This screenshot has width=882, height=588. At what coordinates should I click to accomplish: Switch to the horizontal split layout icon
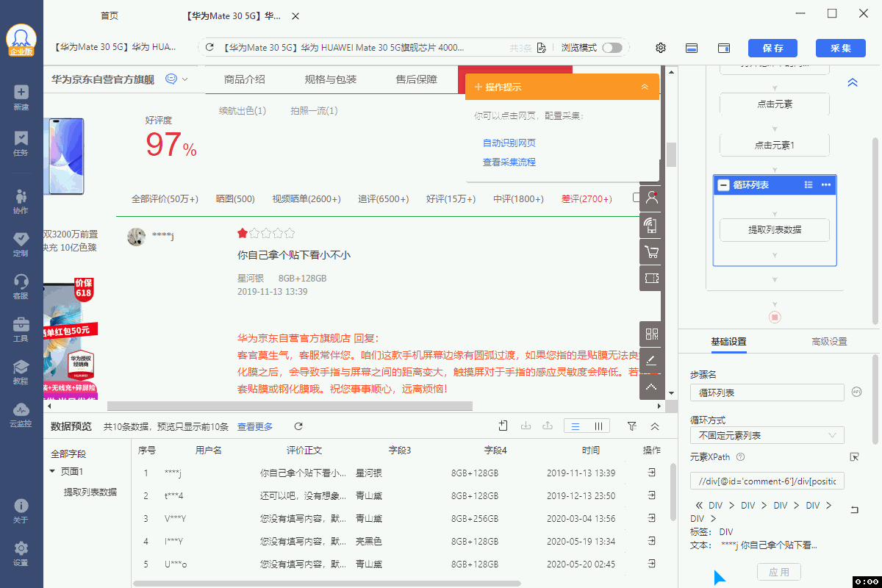click(x=692, y=48)
